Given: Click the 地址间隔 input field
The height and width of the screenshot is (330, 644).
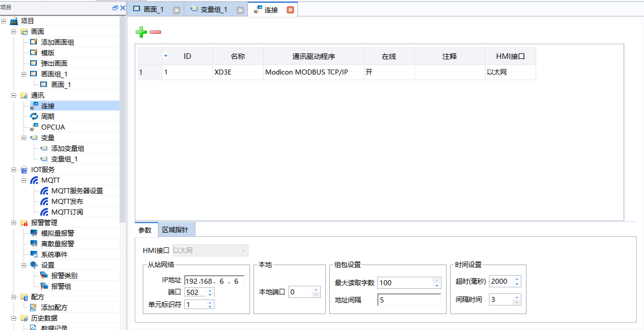Looking at the screenshot, I should click(x=409, y=300).
